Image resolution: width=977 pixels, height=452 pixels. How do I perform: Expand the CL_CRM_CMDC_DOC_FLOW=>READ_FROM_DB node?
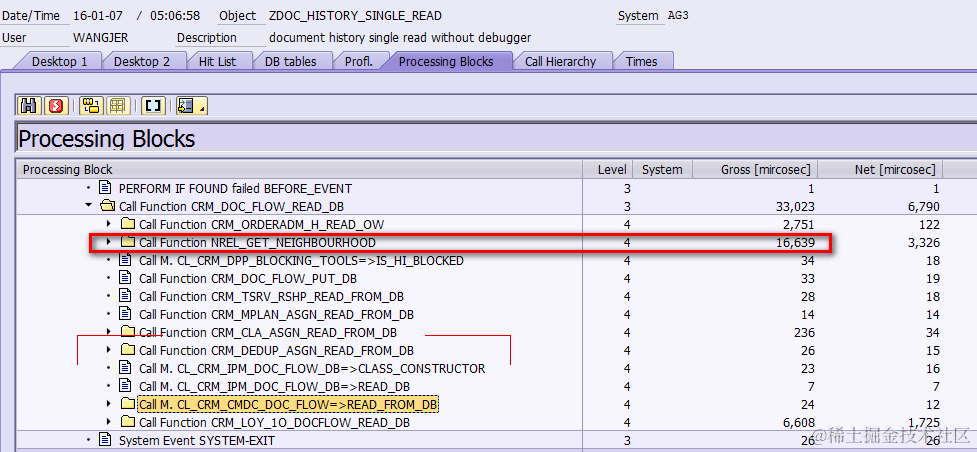pyautogui.click(x=108, y=404)
